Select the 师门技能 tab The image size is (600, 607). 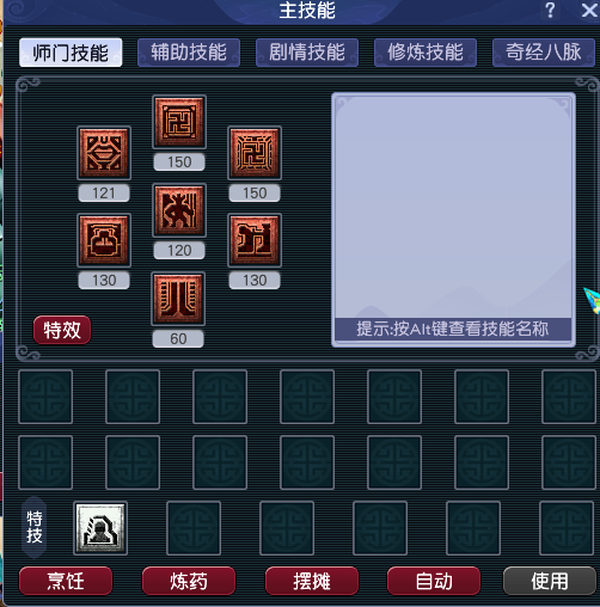(x=70, y=52)
